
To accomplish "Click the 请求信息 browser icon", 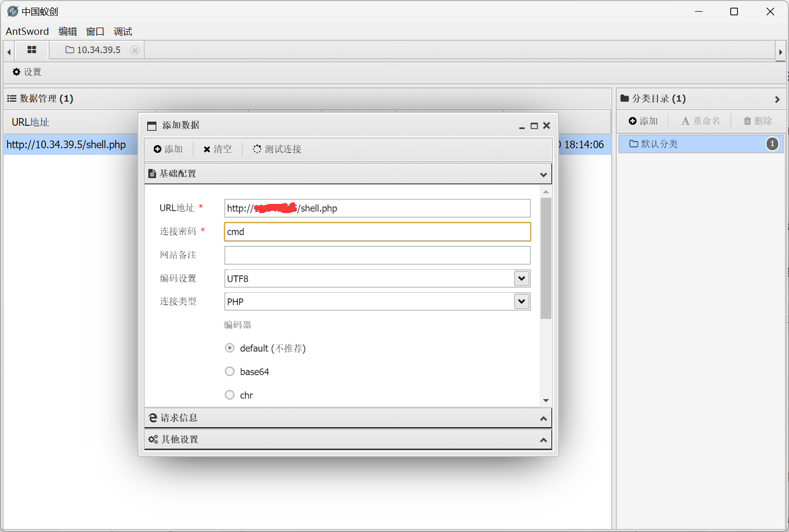I will 153,418.
